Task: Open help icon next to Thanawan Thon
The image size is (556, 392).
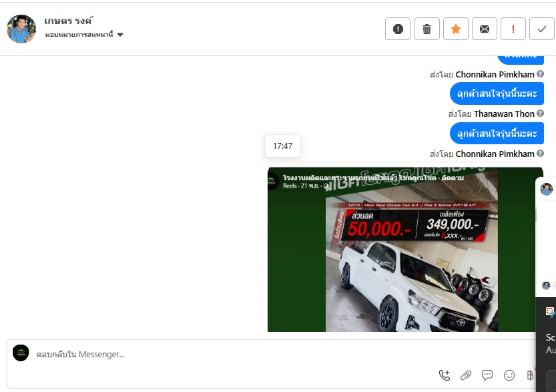Action: 540,113
